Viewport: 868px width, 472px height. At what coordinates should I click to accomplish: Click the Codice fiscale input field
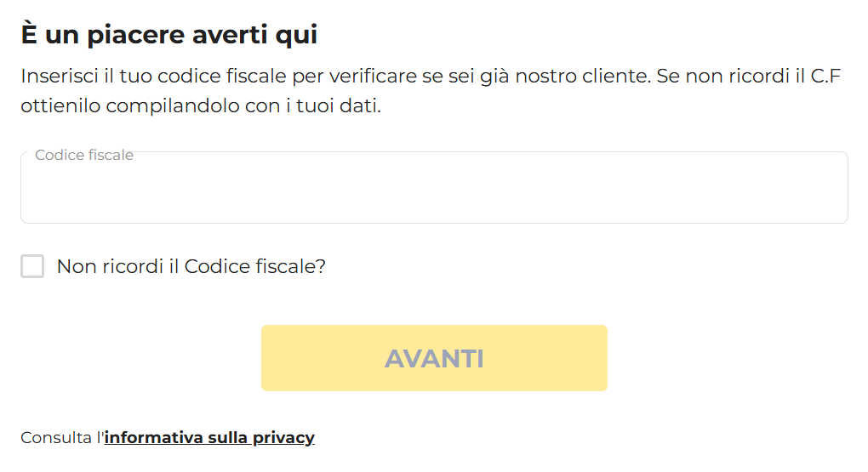coord(434,189)
